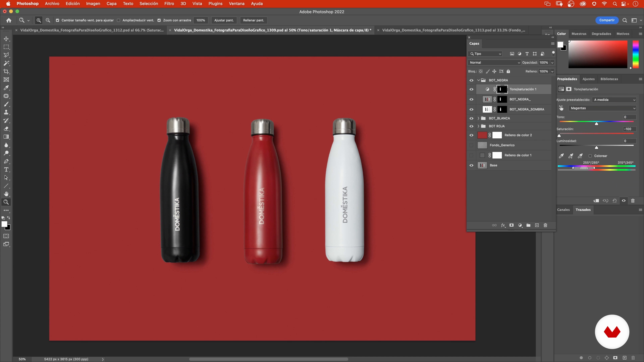
Task: Expand the BOT_BLANCA group
Action: click(x=478, y=118)
